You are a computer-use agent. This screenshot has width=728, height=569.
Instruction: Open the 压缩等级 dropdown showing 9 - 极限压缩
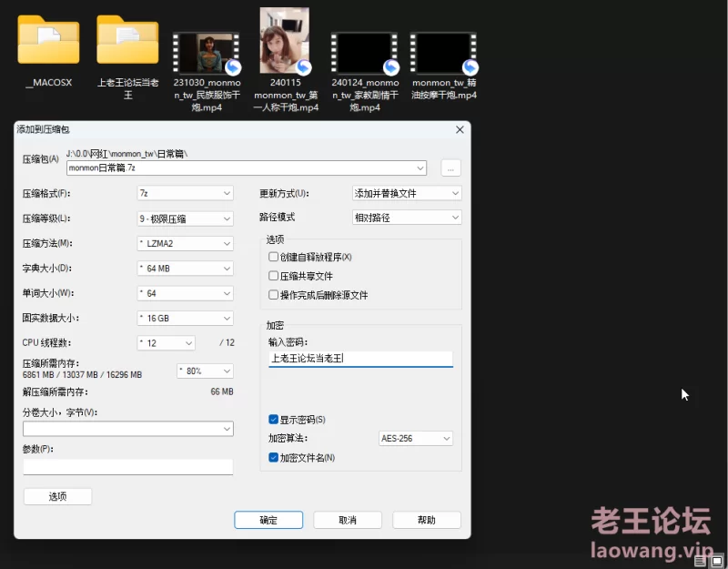(x=186, y=218)
